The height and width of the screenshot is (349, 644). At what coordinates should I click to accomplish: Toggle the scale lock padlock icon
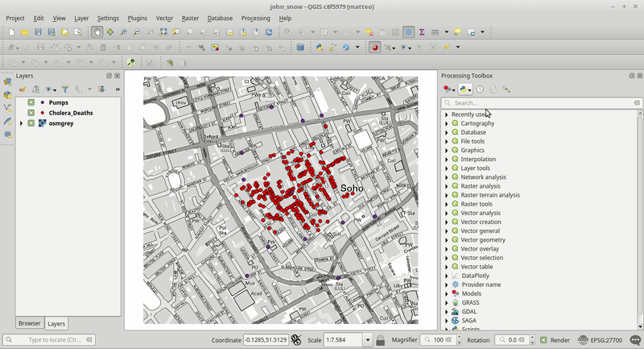tap(380, 340)
